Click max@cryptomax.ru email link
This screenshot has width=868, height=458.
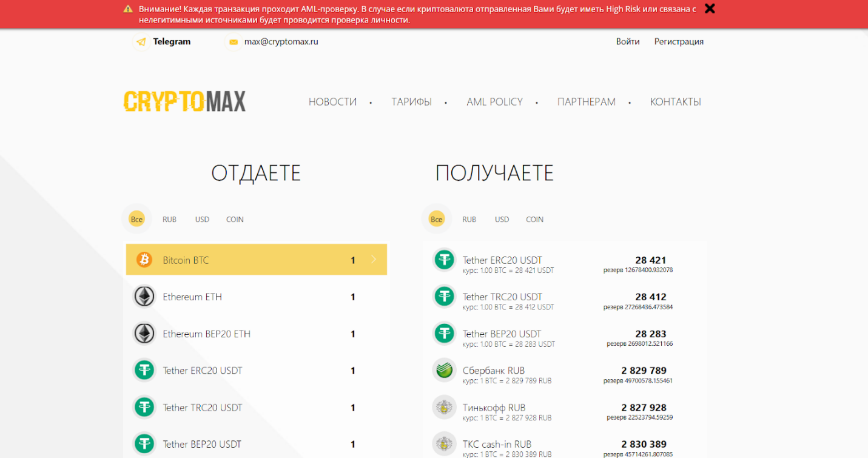pyautogui.click(x=281, y=42)
